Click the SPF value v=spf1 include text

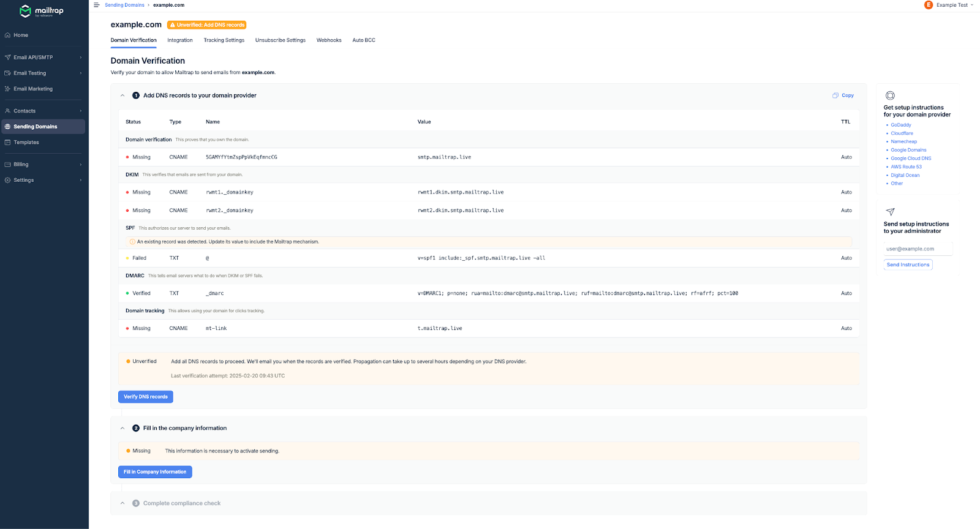(481, 258)
